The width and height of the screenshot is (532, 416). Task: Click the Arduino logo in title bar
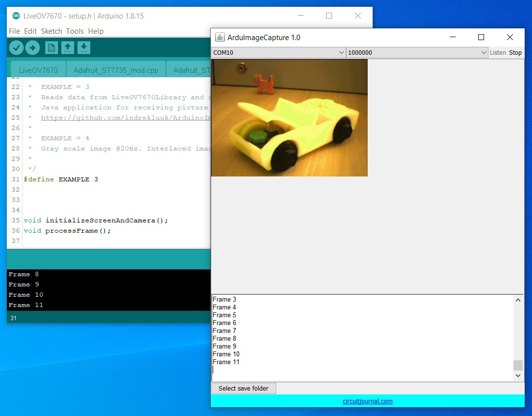(x=16, y=16)
